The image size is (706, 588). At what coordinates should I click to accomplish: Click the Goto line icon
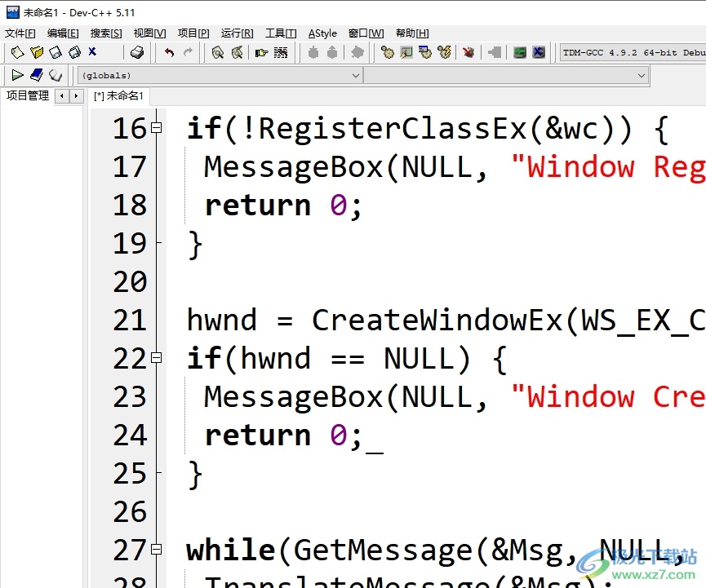pyautogui.click(x=281, y=53)
